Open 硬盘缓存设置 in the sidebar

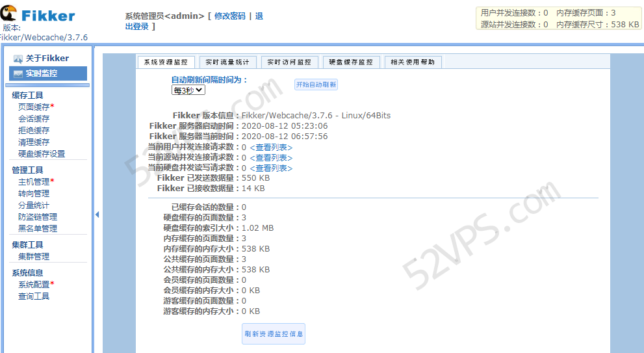click(x=42, y=153)
